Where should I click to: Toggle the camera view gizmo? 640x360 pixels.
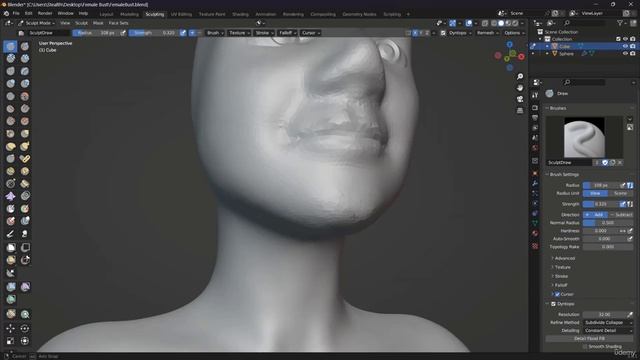(x=520, y=99)
